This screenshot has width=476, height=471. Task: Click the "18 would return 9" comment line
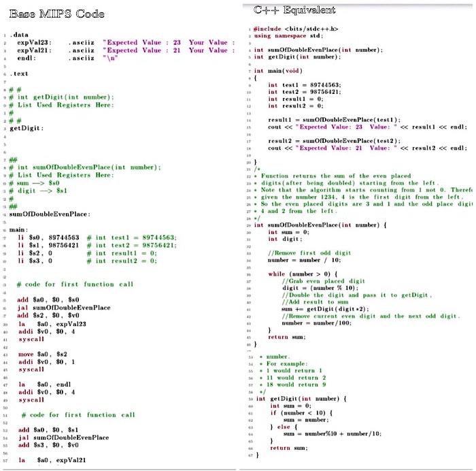click(296, 385)
